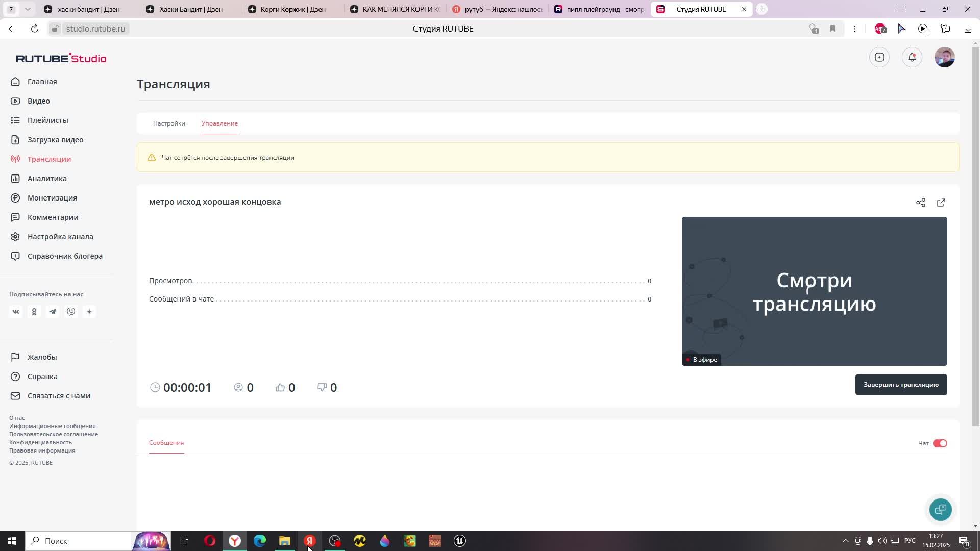Click the RUTUBE Studio logo
The height and width of the screenshot is (551, 980).
click(x=61, y=58)
